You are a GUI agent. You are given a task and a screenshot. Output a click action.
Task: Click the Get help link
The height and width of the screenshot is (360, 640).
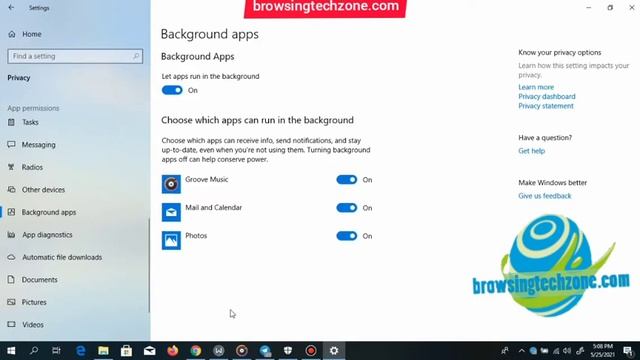click(x=531, y=151)
